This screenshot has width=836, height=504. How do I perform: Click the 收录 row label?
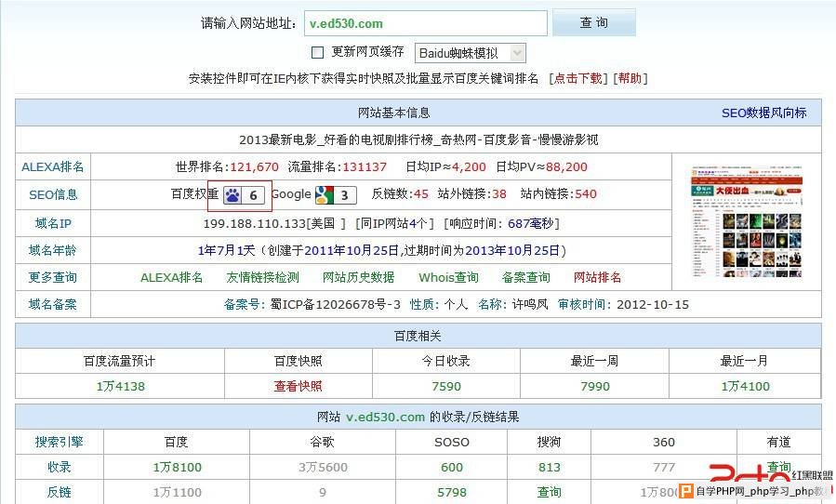point(60,467)
